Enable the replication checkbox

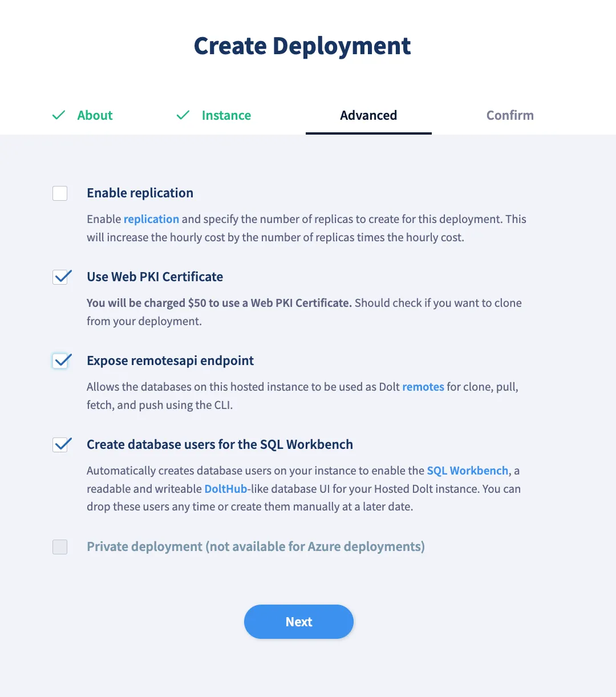(60, 193)
